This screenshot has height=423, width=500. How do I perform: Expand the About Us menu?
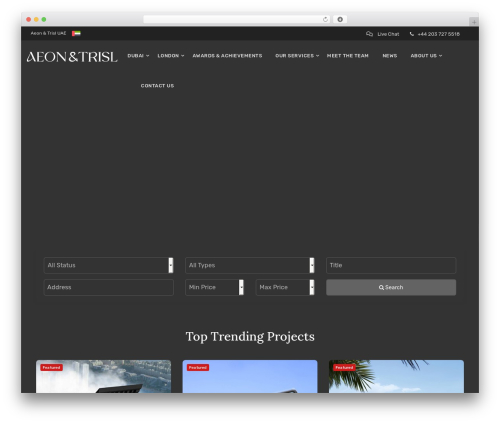click(426, 56)
